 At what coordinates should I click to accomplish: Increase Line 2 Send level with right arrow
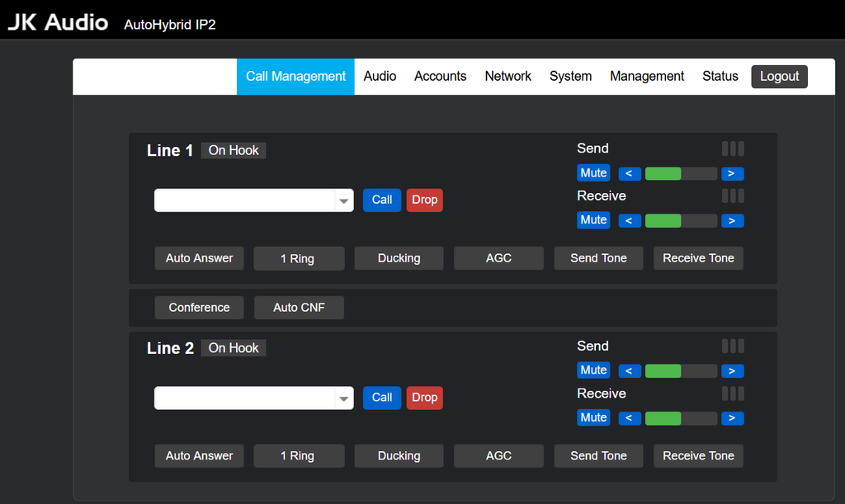tap(732, 371)
